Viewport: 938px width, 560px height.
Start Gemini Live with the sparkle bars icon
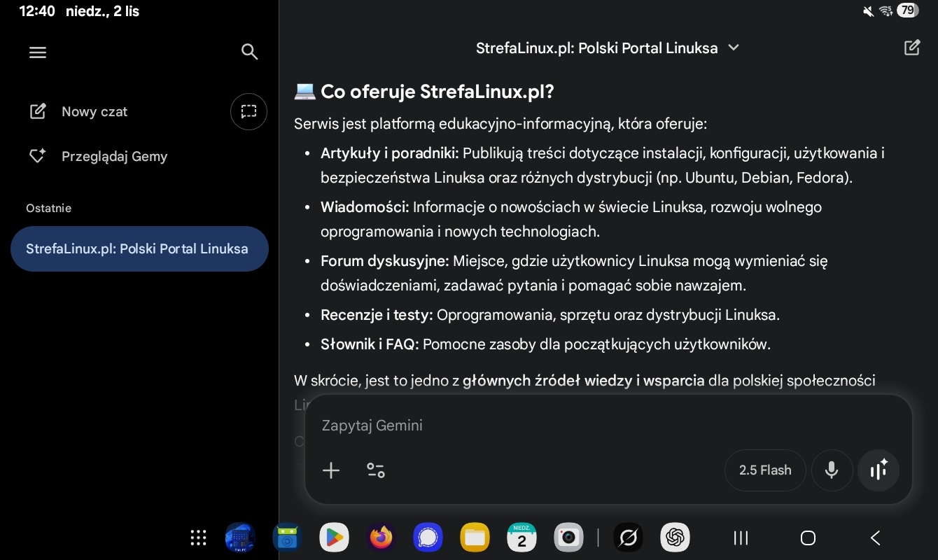tap(878, 470)
